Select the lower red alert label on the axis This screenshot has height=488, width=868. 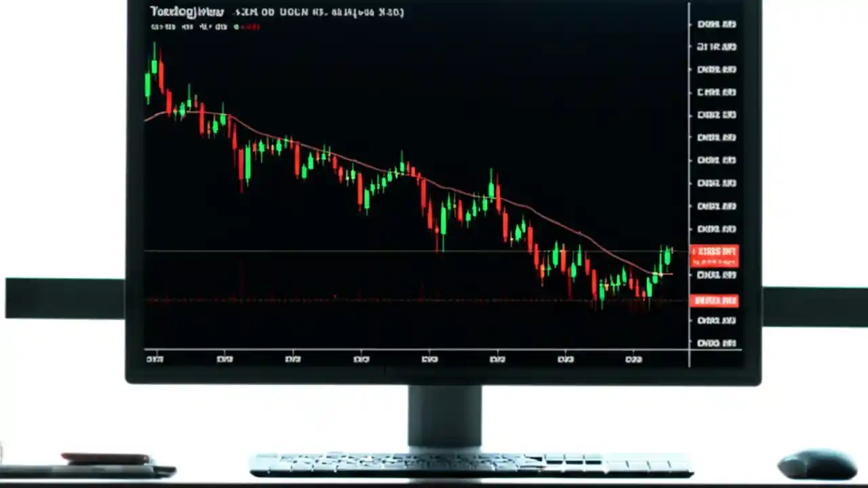pyautogui.click(x=715, y=300)
